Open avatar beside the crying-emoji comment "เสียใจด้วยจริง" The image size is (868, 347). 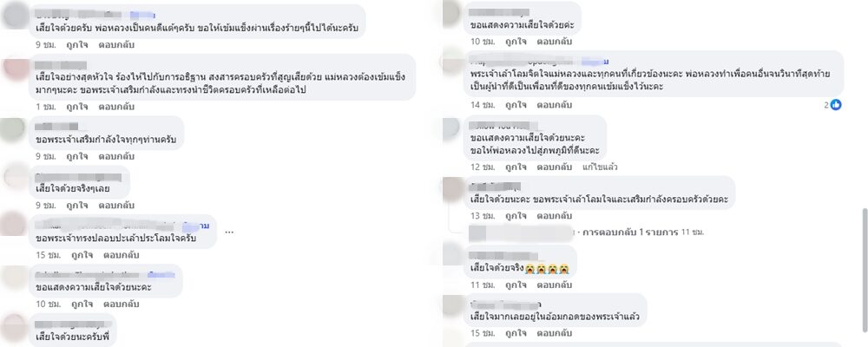[454, 258]
